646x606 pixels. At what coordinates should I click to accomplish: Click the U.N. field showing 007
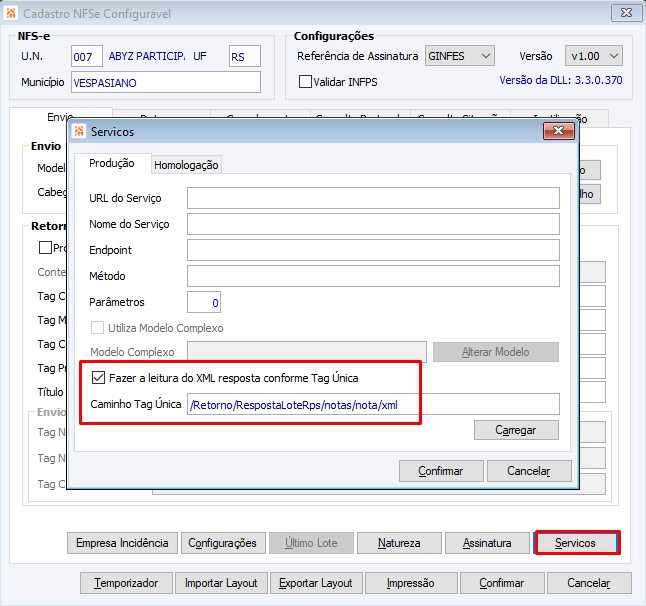87,56
